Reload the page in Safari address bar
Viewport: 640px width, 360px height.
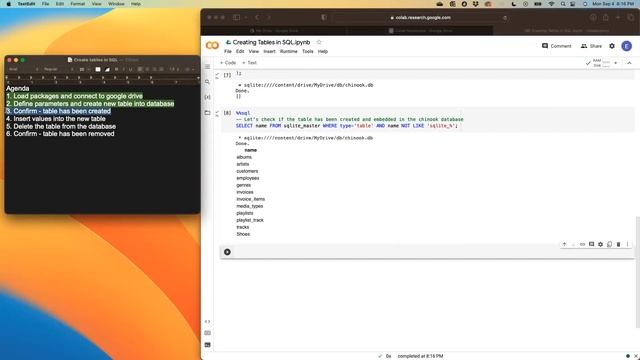[x=505, y=18]
